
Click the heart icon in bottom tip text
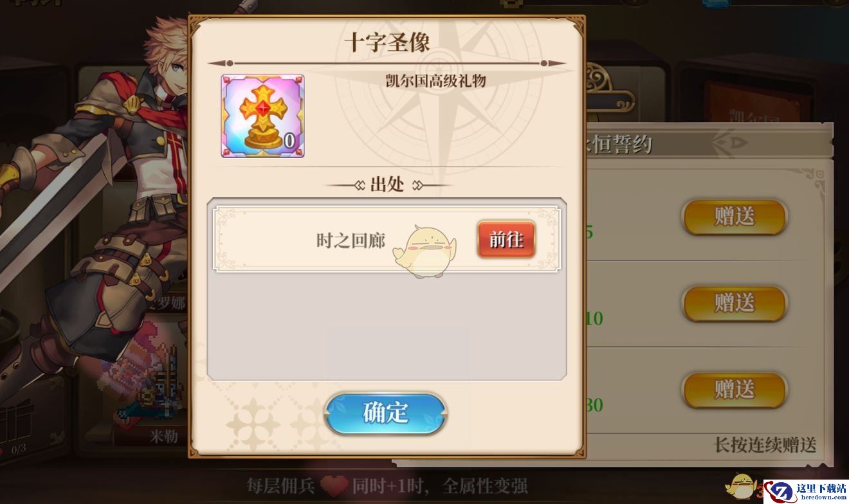[x=334, y=485]
